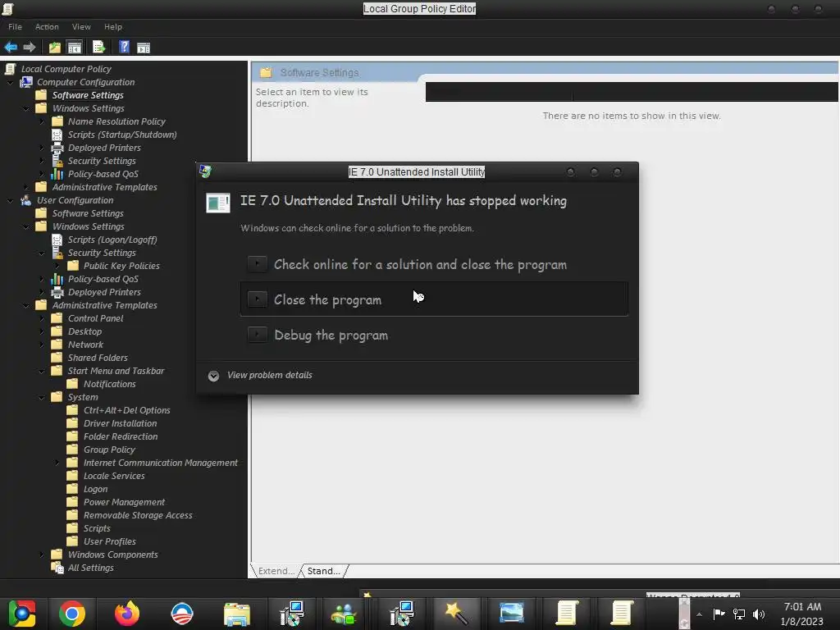Click the network tray icon
Image resolution: width=840 pixels, height=630 pixels.
(739, 614)
